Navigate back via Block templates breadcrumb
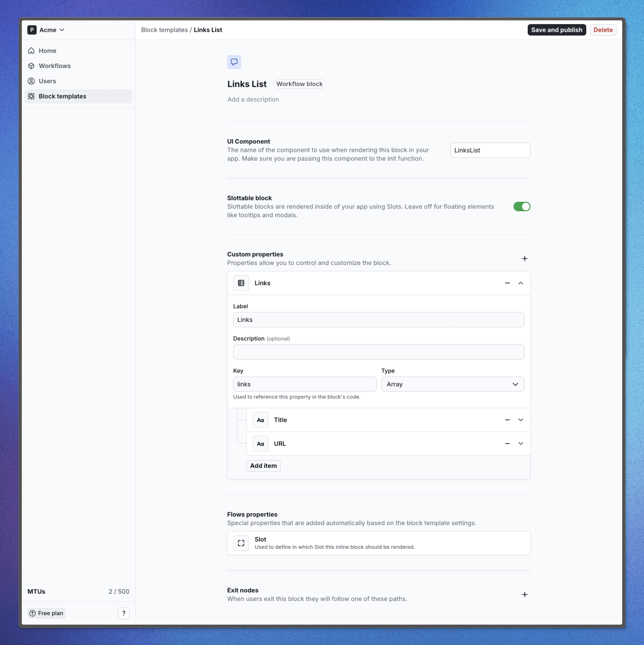 tap(164, 30)
